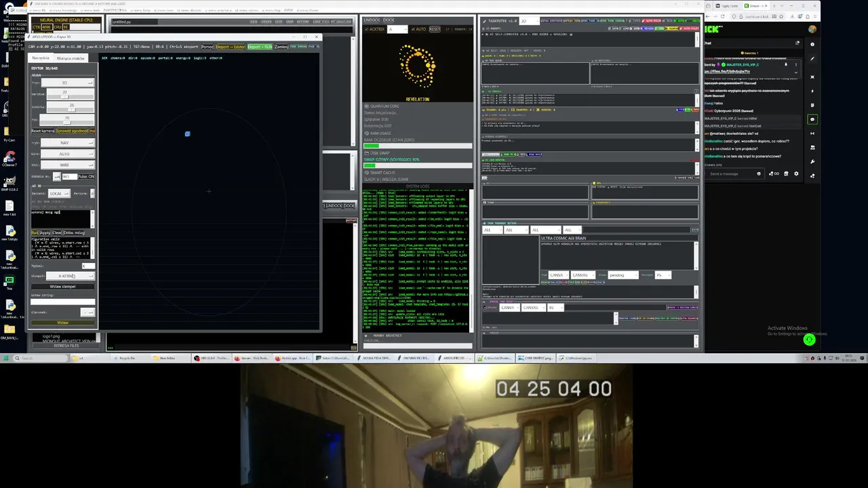Open the emoji picker in Kick chat

point(759,174)
